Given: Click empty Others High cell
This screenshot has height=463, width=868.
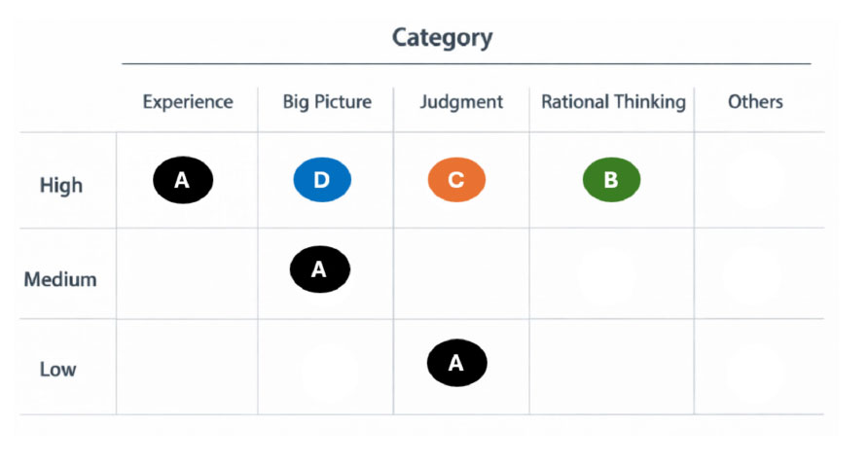Looking at the screenshot, I should pyautogui.click(x=759, y=180).
